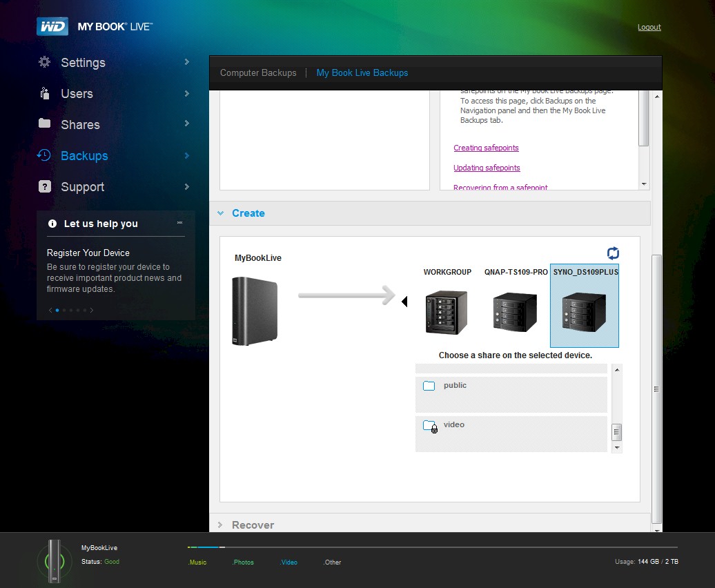Select the WORKGROUP device icon

coord(446,312)
